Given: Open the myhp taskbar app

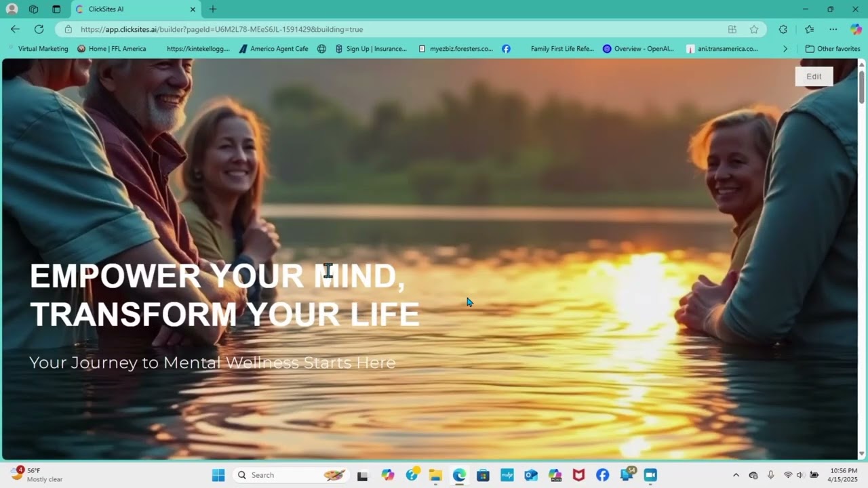Looking at the screenshot, I should (x=507, y=475).
